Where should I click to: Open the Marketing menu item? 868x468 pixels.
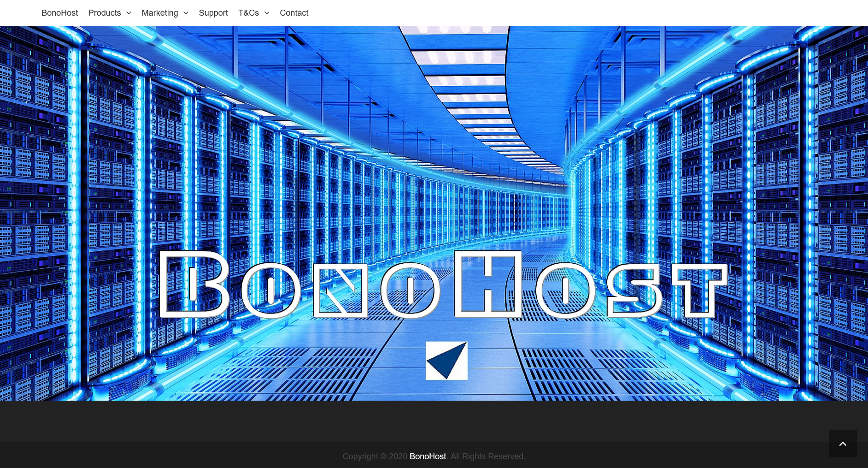(160, 13)
